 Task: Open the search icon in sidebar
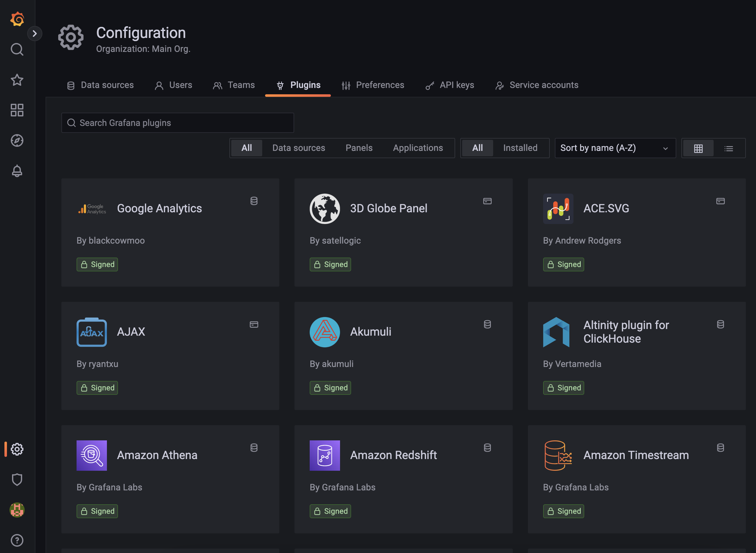[17, 50]
